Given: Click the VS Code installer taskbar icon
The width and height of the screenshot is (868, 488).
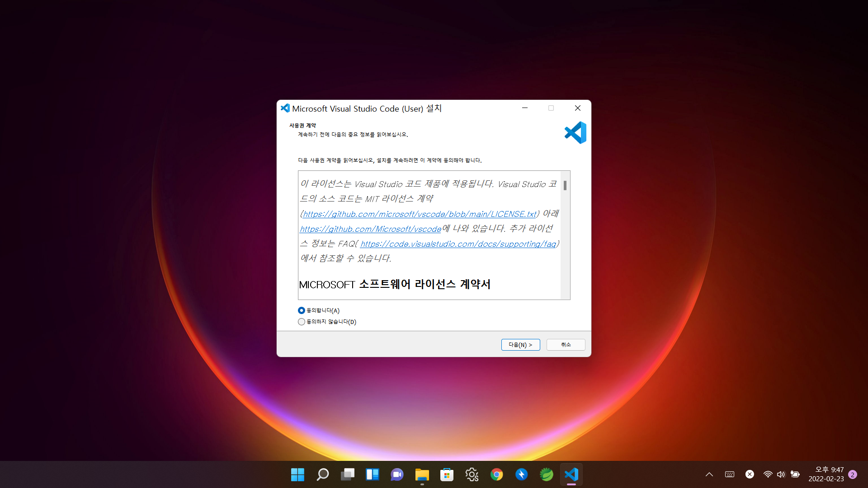Looking at the screenshot, I should (571, 474).
